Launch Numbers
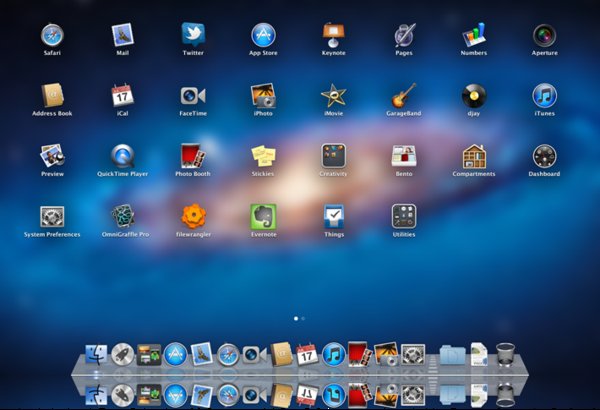 tap(474, 35)
